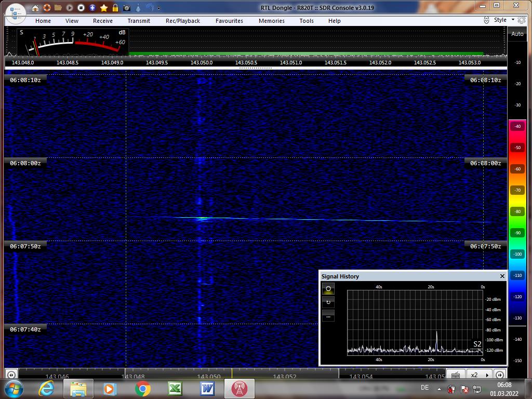Click the folder icon in quick toolbar

coord(58,7)
